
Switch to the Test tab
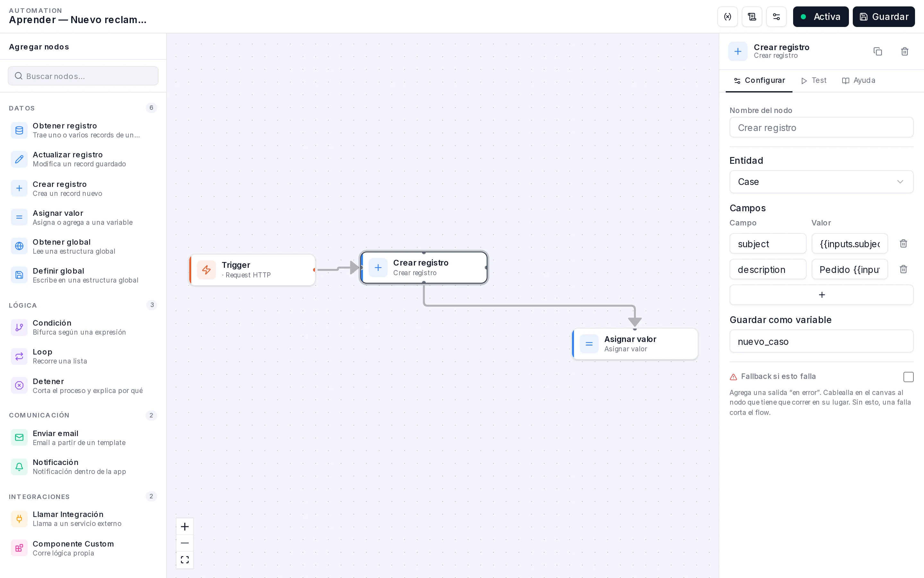814,80
